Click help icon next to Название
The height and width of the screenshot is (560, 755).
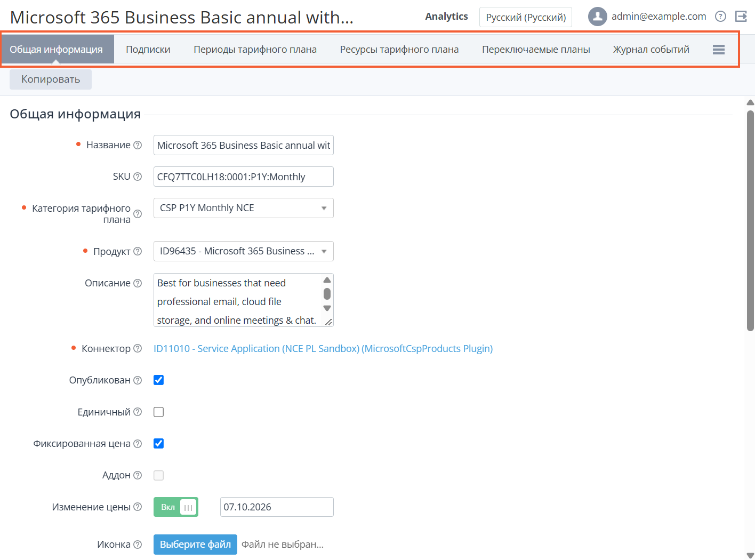[x=138, y=145]
